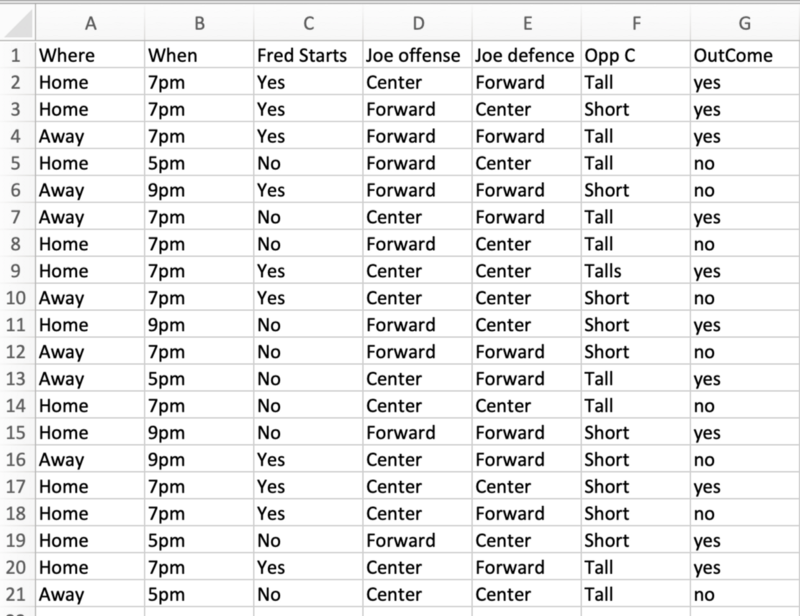Select row 1 via row header
The height and width of the screenshot is (616, 800).
[x=17, y=56]
